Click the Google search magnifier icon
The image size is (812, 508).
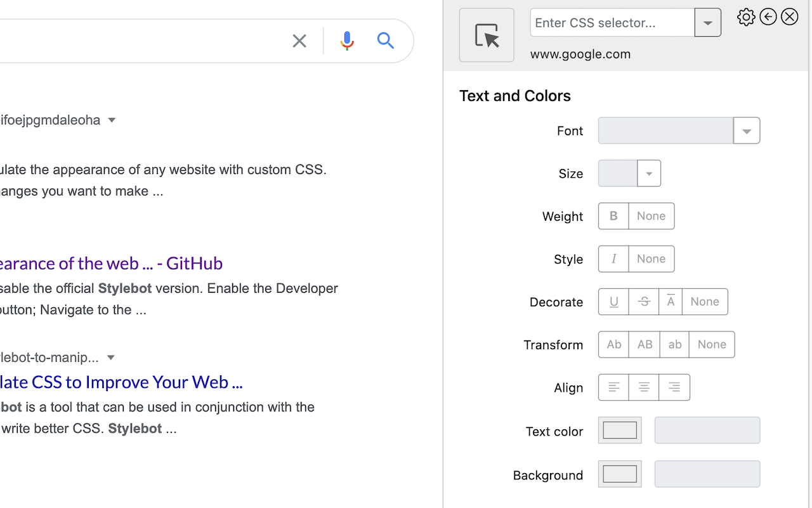pyautogui.click(x=386, y=40)
